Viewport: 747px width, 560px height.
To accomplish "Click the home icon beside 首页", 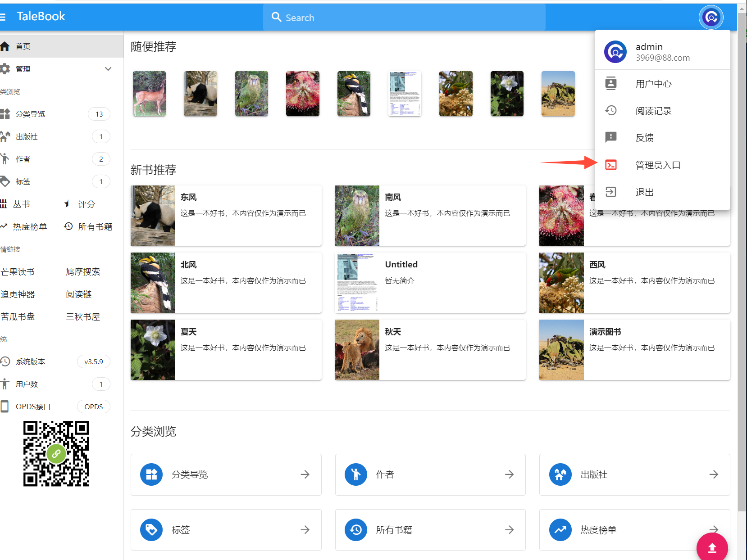I will [5, 46].
